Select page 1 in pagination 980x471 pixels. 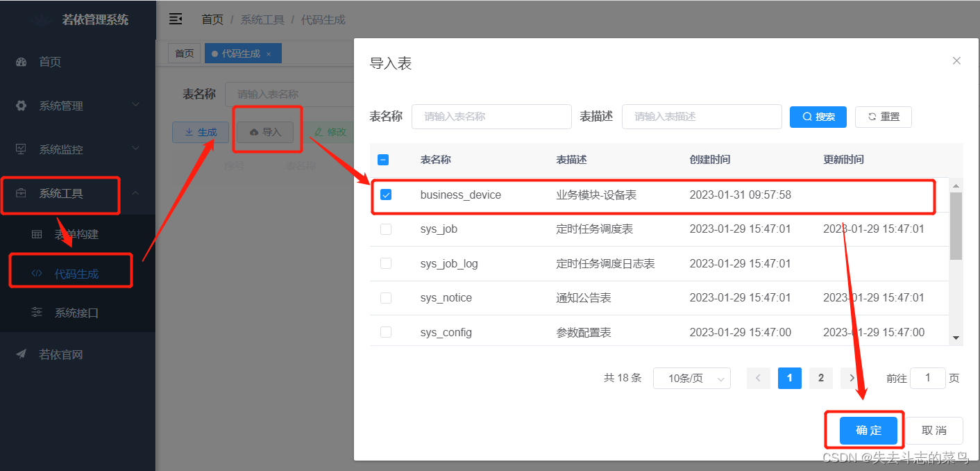790,378
